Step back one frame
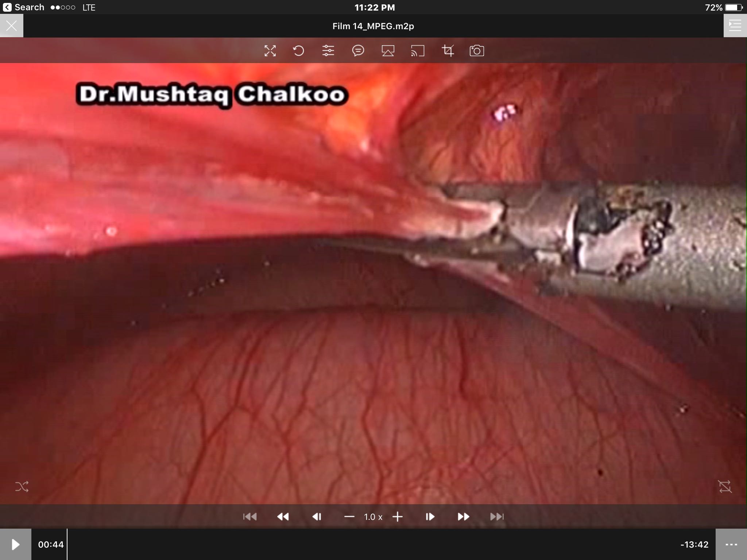747x560 pixels. click(x=317, y=517)
